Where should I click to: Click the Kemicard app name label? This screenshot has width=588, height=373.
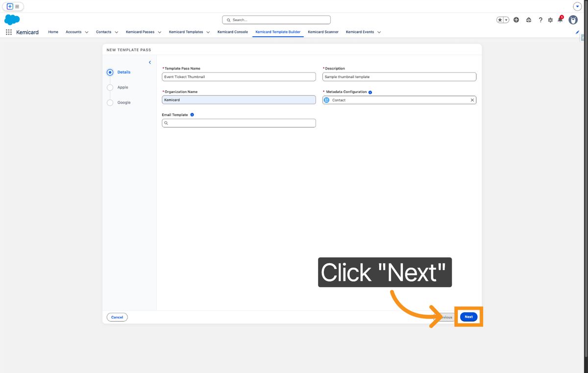(27, 32)
